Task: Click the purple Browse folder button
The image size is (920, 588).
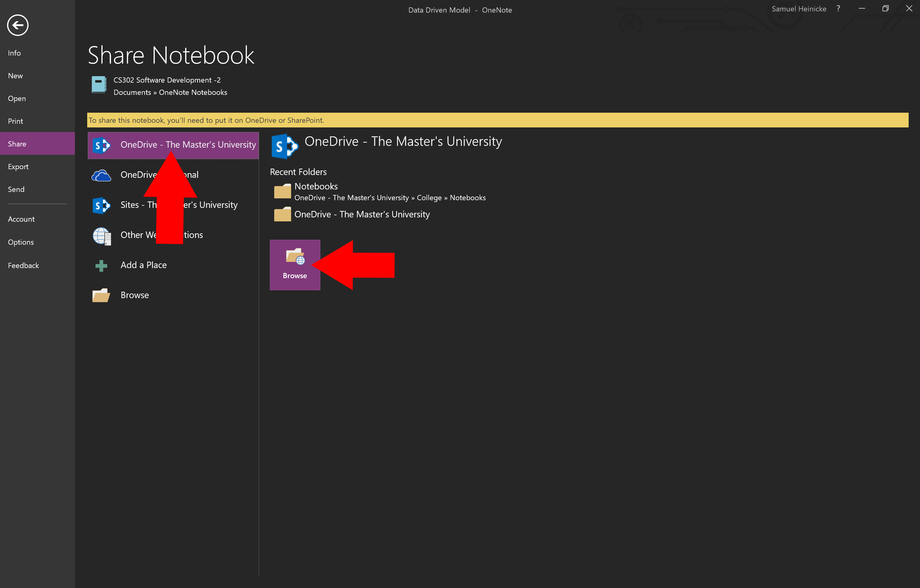Action: coord(295,265)
